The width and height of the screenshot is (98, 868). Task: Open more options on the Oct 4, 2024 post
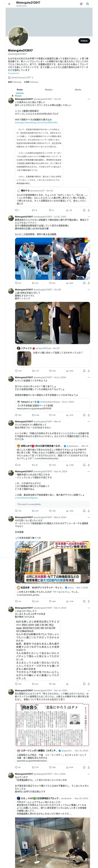click(89, 377)
